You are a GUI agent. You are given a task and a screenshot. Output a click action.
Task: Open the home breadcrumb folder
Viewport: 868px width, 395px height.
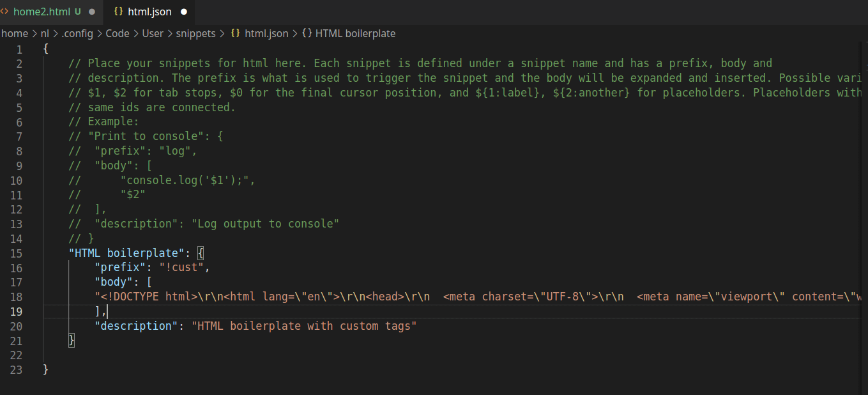[15, 33]
